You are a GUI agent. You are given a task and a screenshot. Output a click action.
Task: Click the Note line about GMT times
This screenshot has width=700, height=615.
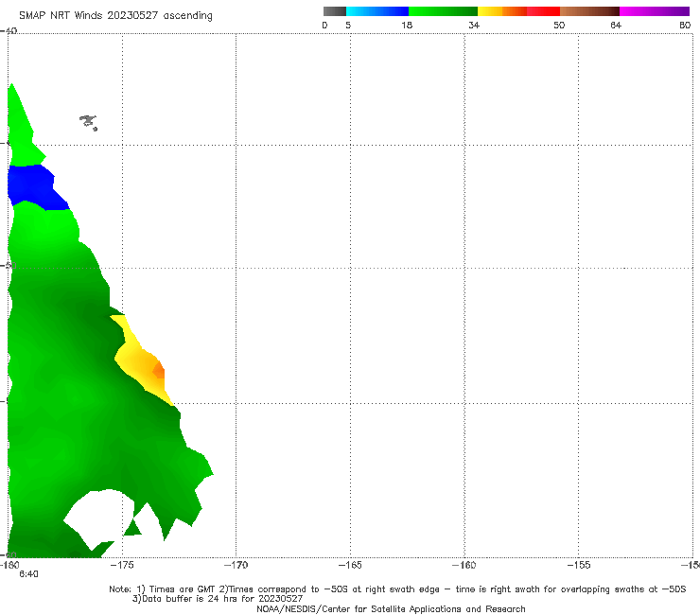coord(397,589)
